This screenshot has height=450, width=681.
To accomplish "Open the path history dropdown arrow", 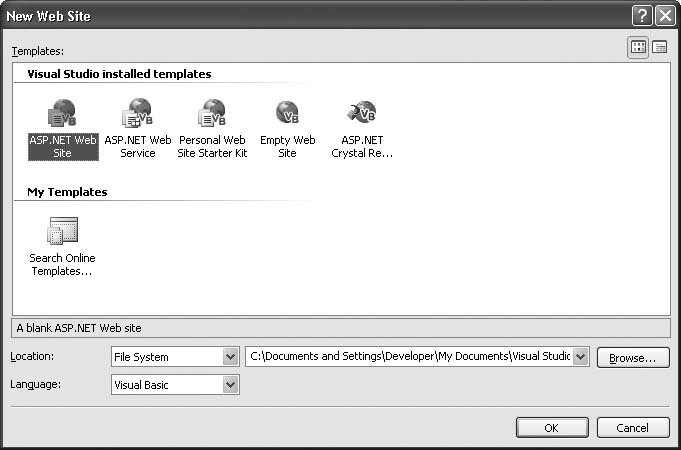I will 581,357.
